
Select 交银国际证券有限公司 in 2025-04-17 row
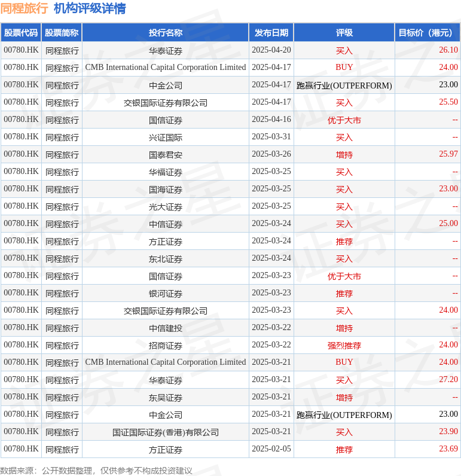[166, 103]
